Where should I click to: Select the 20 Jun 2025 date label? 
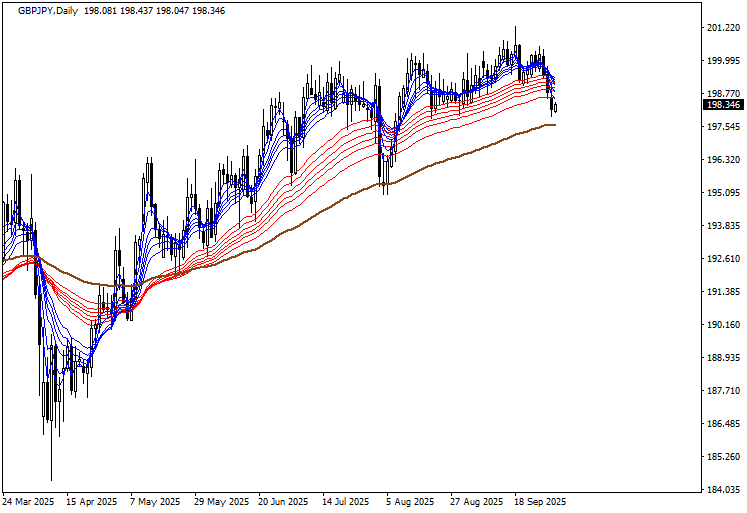click(283, 501)
